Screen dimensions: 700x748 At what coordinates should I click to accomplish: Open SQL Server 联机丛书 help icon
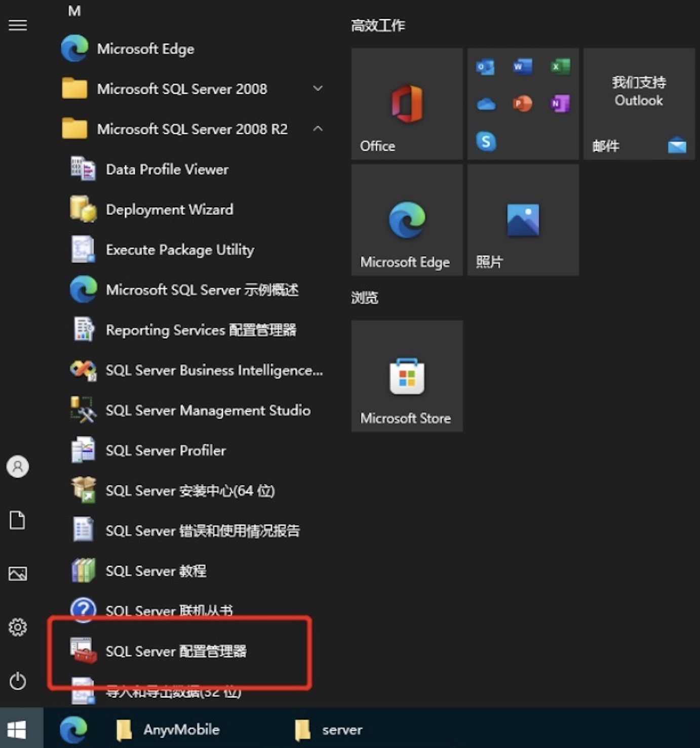(x=83, y=610)
